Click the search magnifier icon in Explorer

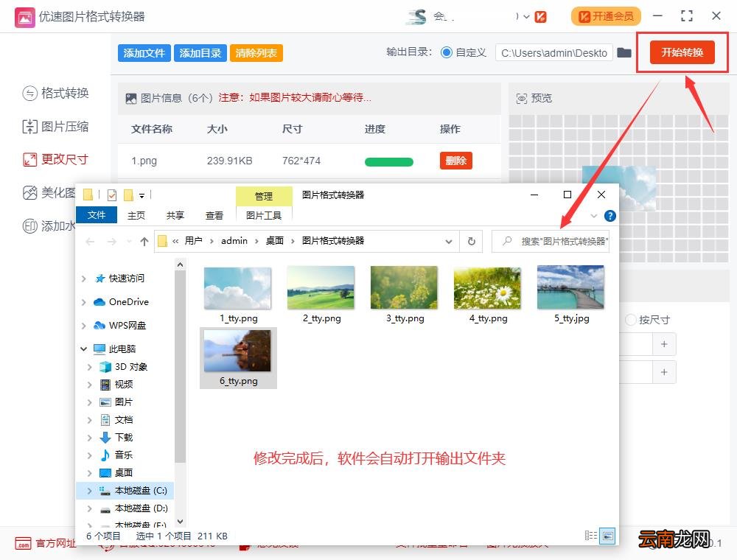pyautogui.click(x=507, y=241)
